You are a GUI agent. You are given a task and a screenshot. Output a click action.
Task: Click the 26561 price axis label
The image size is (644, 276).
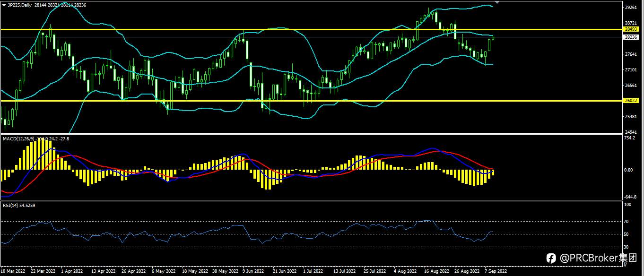630,86
